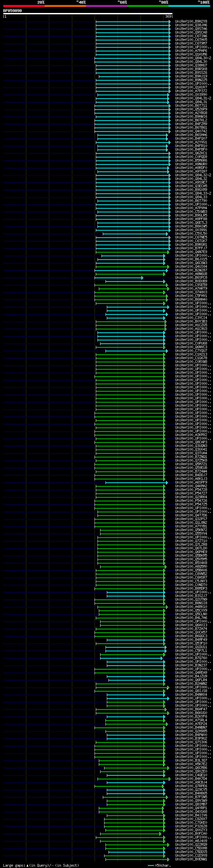Viewport: 213px width, 868px height.
Task: Select hit UniRef100_C3YCI4
Action: 191,318
